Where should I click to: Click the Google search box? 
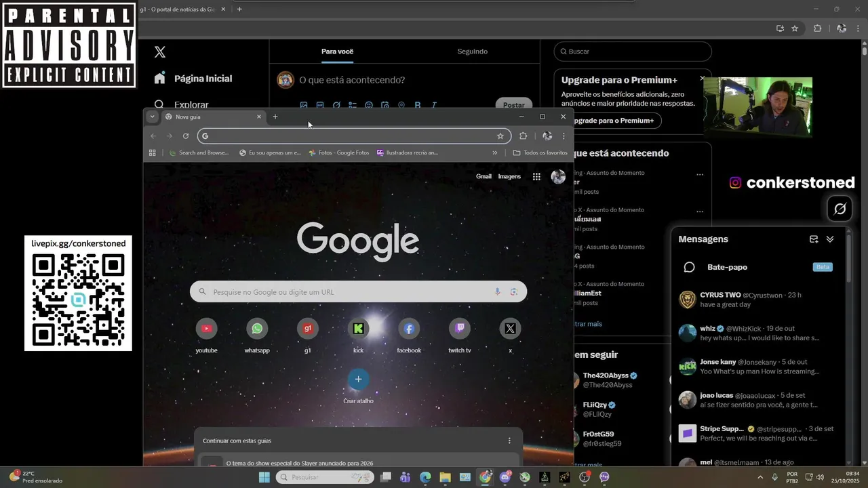[x=358, y=291]
